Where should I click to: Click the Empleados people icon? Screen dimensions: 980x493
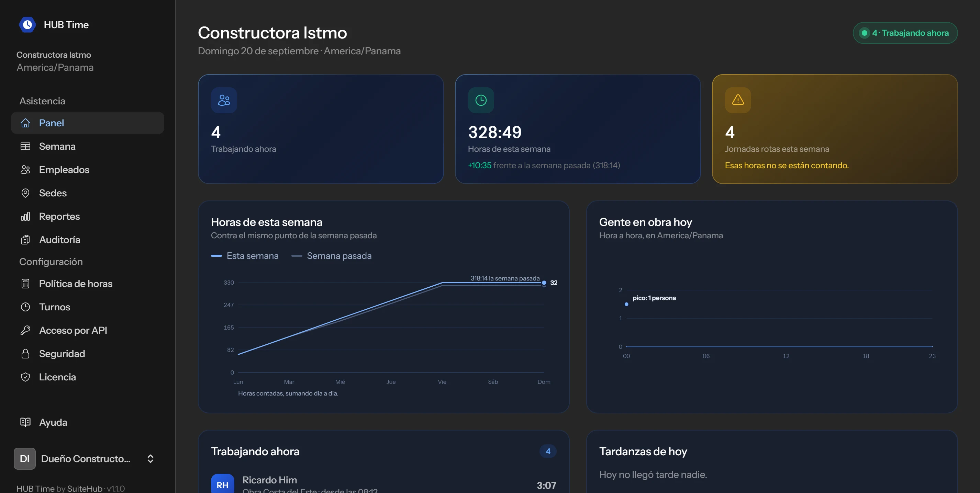[25, 170]
